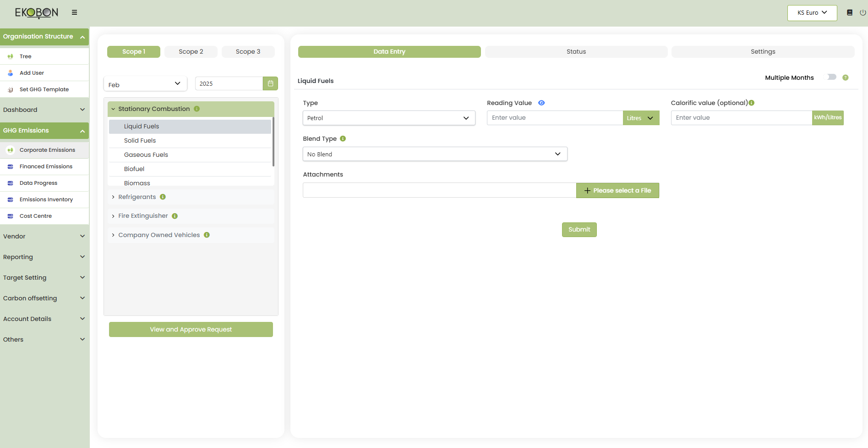Click the notebook icon in top bar

coord(850,12)
